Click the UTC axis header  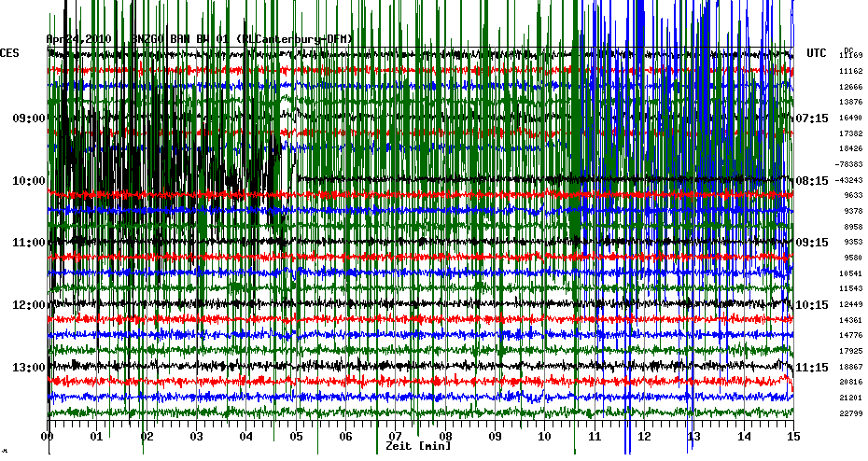click(x=816, y=54)
